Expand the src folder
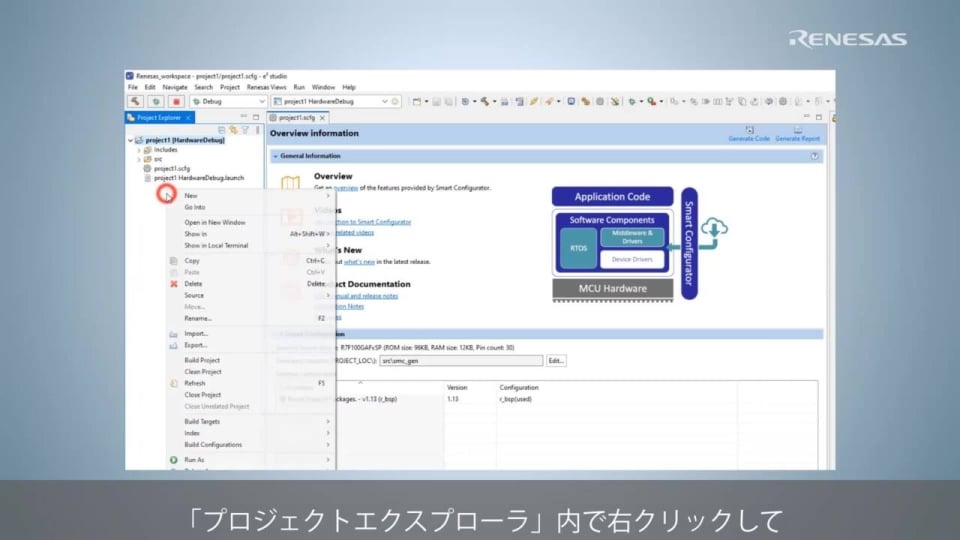This screenshot has height=540, width=960. (x=139, y=159)
